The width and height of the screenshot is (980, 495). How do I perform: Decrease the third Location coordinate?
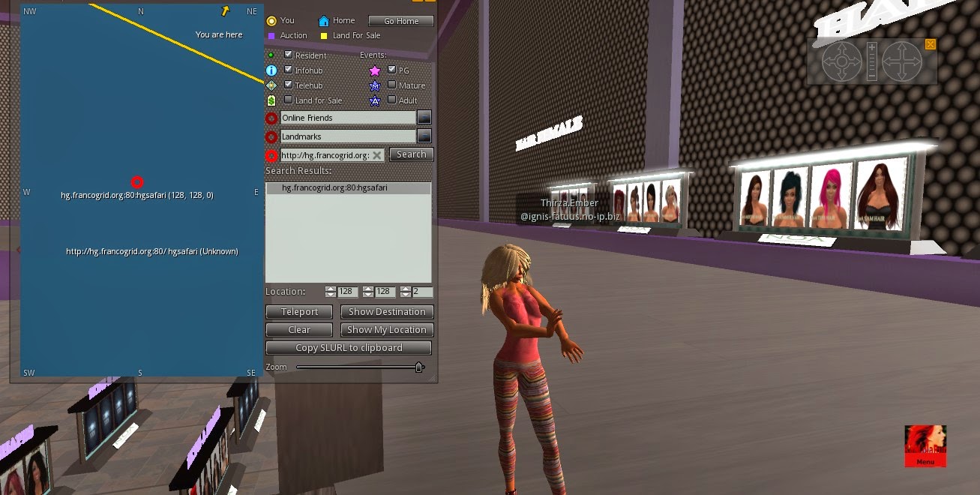click(x=406, y=295)
